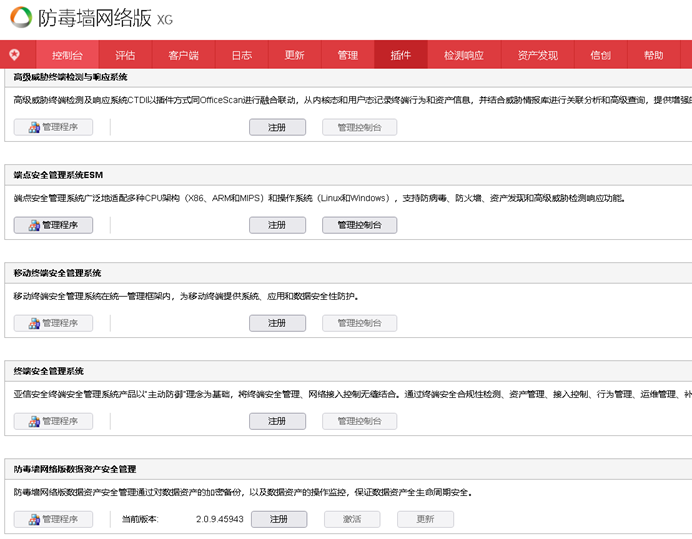Click the 高级威胁终端检测与响应系统 section title

pyautogui.click(x=70, y=77)
